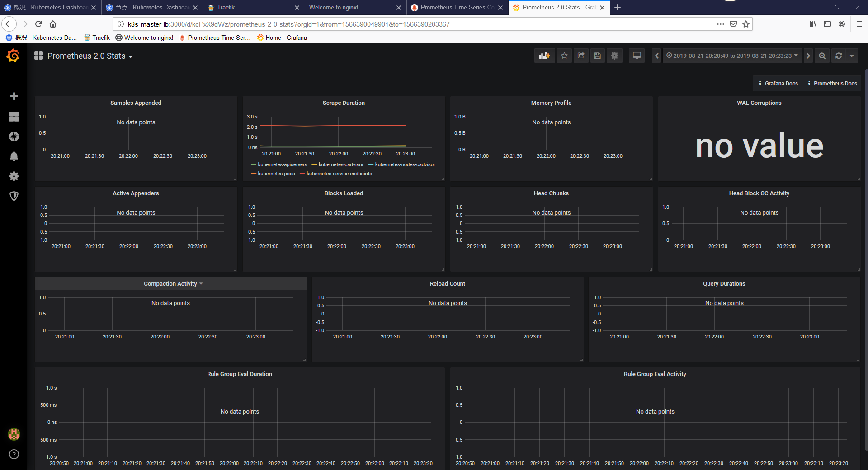Click the browser Home button

tap(53, 24)
